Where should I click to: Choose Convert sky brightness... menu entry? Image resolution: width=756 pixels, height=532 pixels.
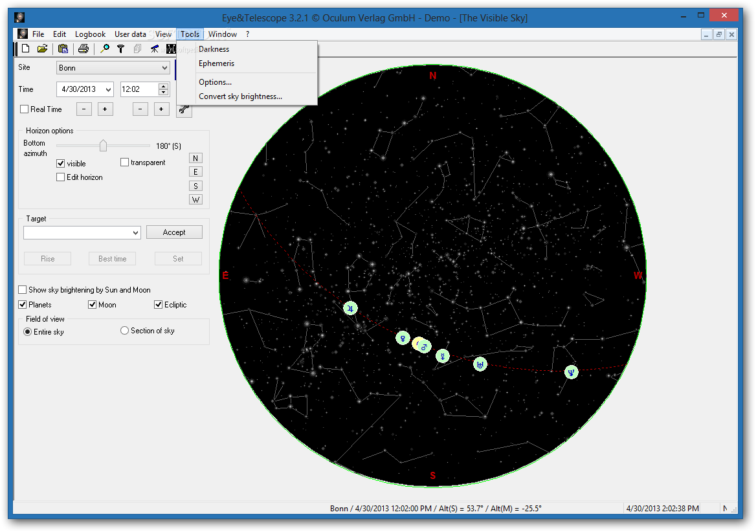(240, 96)
